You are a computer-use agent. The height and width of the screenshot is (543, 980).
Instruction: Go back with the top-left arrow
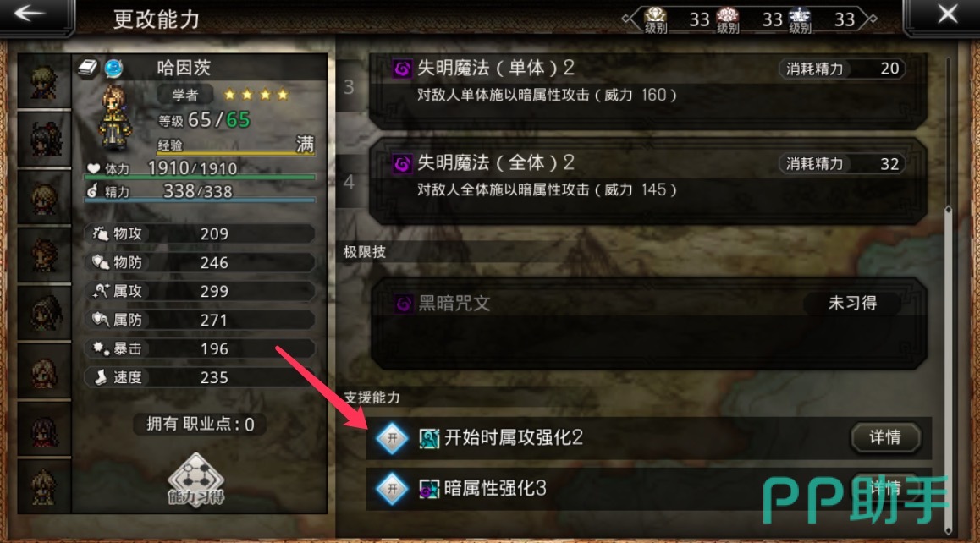[x=30, y=14]
